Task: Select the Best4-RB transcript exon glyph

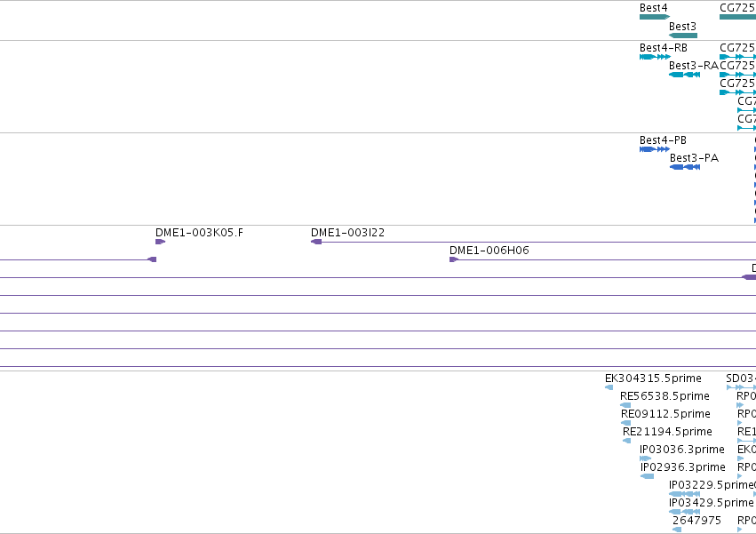Action: coord(655,57)
